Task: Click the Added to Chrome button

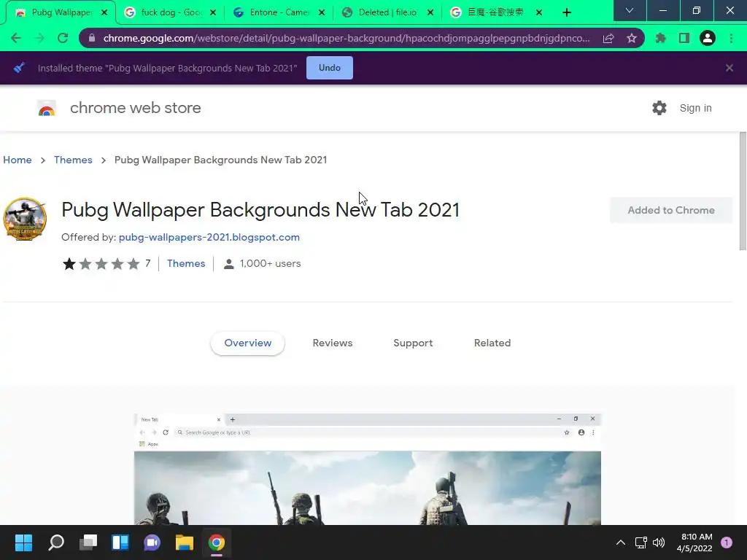Action: click(671, 210)
